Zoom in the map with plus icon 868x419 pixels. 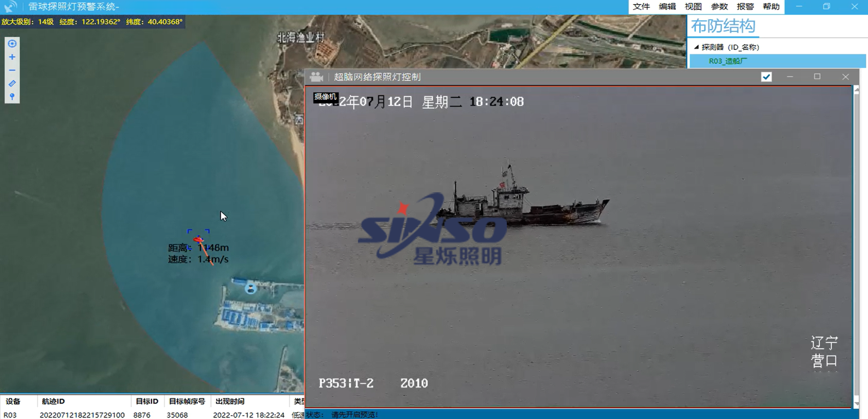click(x=12, y=57)
